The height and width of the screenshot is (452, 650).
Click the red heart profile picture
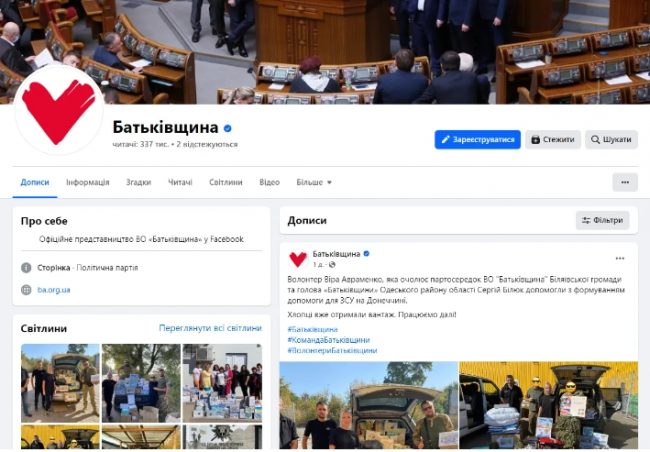(58, 110)
